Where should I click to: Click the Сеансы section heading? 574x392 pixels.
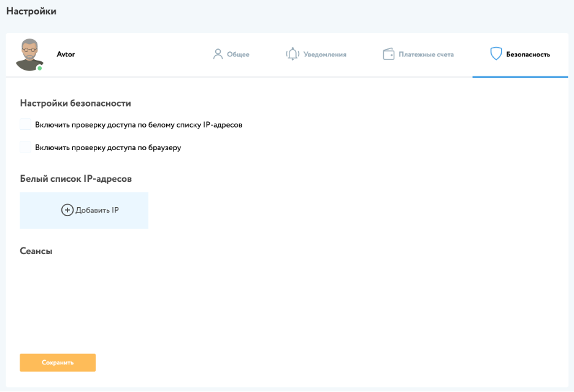tap(36, 251)
